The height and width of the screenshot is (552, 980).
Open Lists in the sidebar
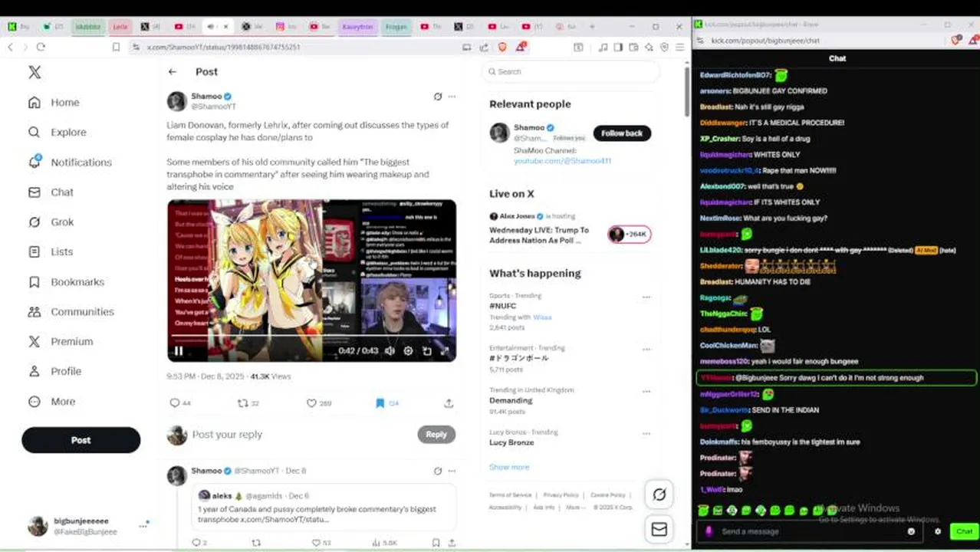(51, 251)
